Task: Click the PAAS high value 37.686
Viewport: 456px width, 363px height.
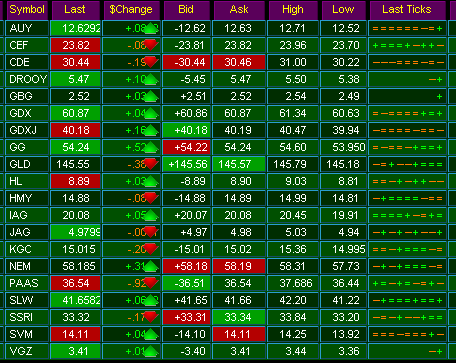Action: 293,283
